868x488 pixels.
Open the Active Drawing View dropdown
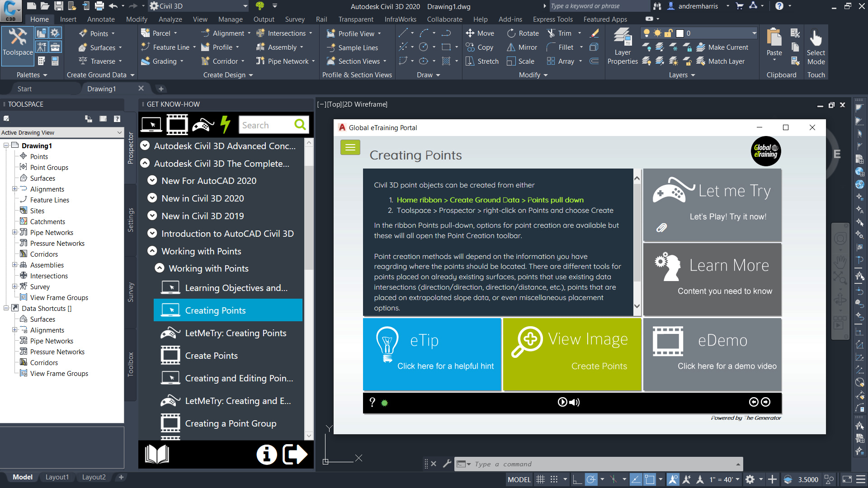[119, 132]
